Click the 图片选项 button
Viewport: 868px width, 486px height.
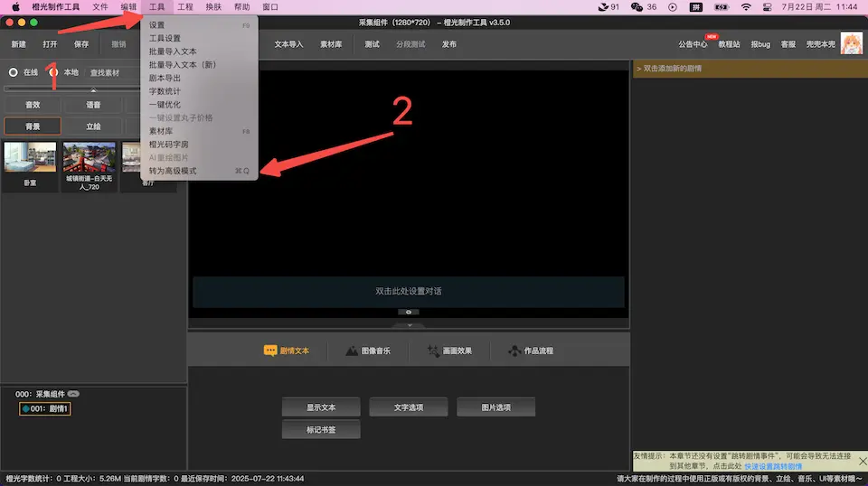coord(496,407)
